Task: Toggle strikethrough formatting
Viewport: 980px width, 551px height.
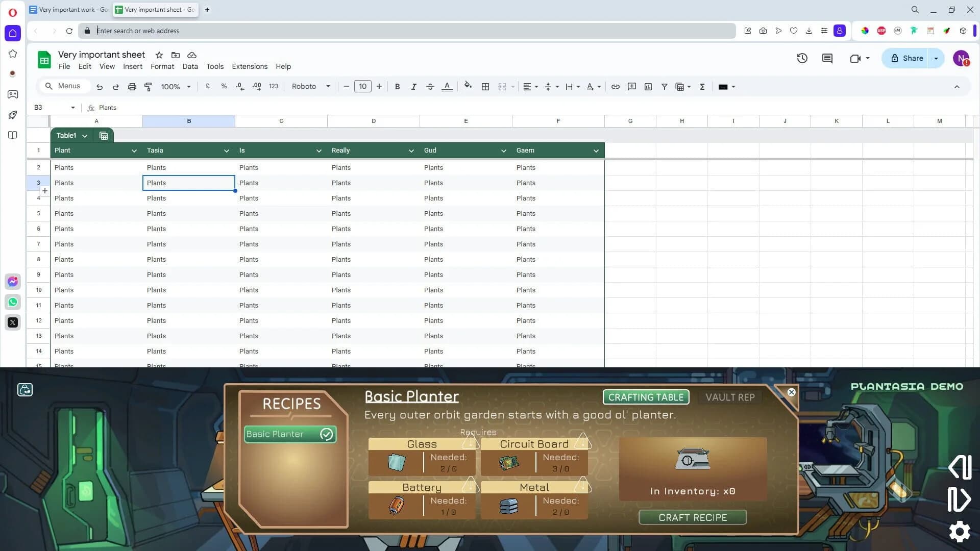Action: click(430, 87)
